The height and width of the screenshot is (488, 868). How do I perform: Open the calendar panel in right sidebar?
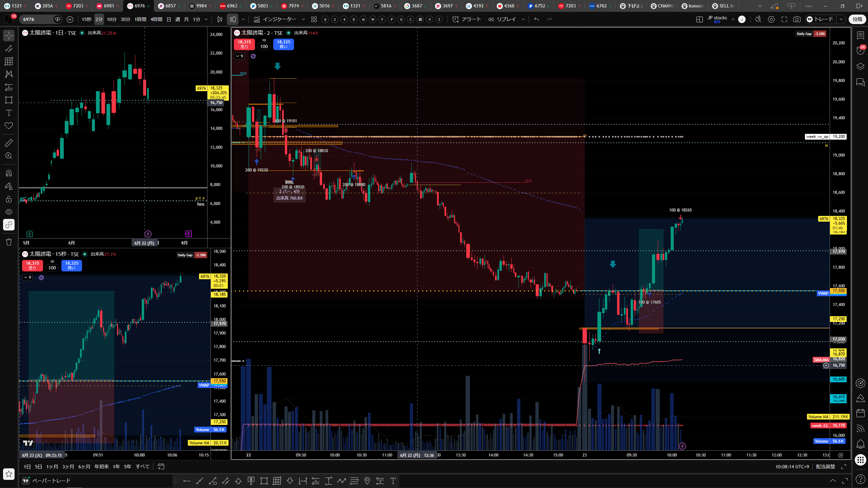click(860, 413)
